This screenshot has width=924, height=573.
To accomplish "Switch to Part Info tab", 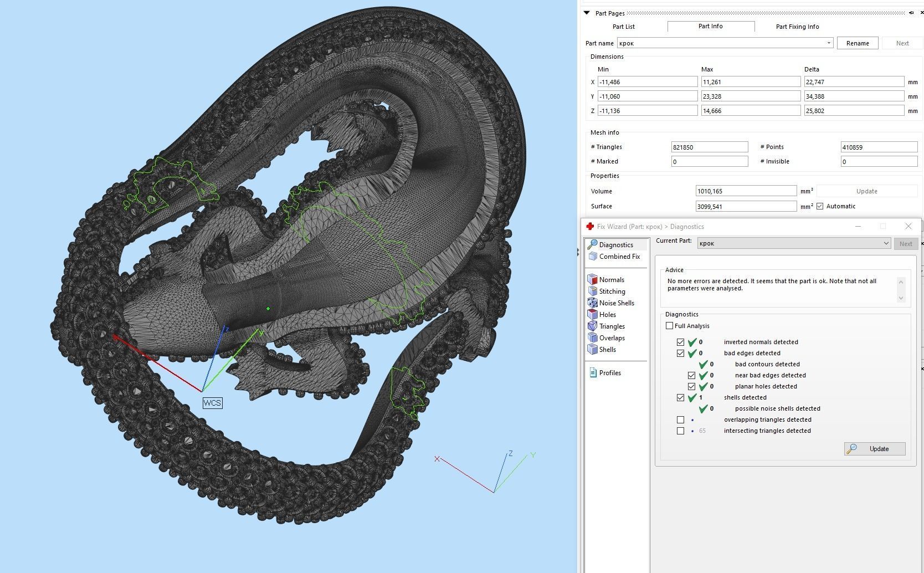I will 710,26.
